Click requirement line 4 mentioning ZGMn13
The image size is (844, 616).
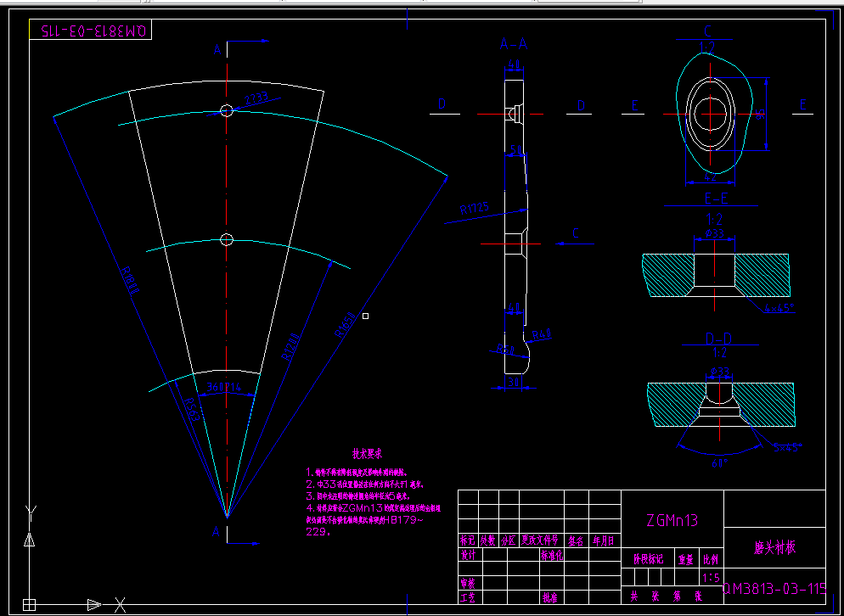point(373,508)
